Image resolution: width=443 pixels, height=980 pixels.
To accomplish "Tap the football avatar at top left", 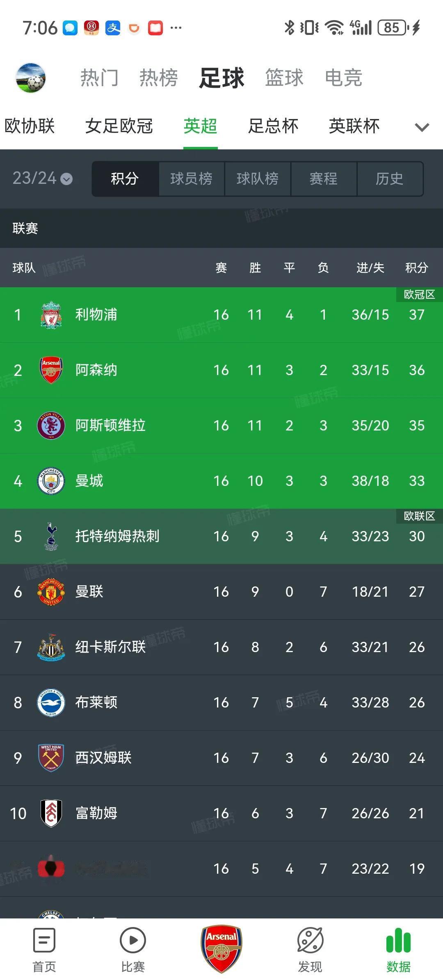I will (x=31, y=79).
